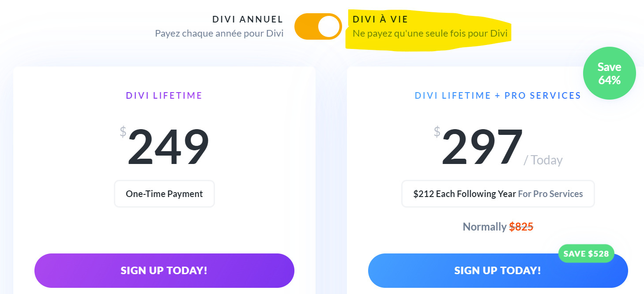Click the dollar sign beside 249
The image size is (644, 294).
[123, 132]
